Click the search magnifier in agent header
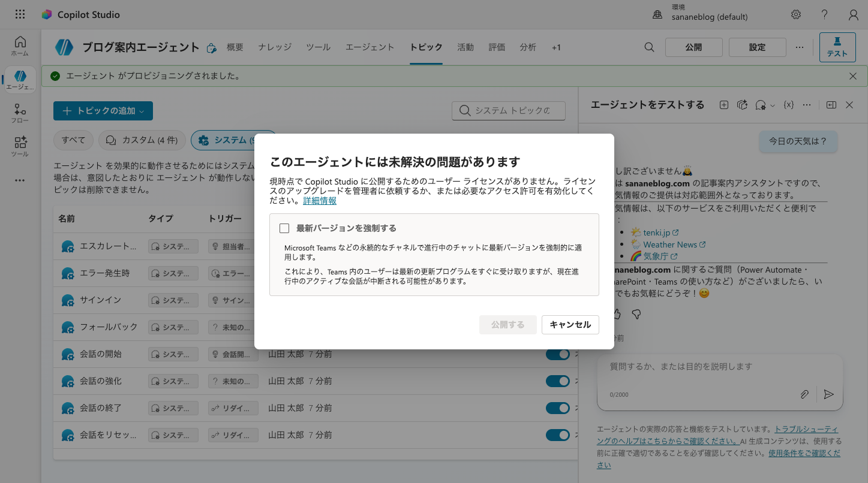This screenshot has height=483, width=868. (649, 47)
